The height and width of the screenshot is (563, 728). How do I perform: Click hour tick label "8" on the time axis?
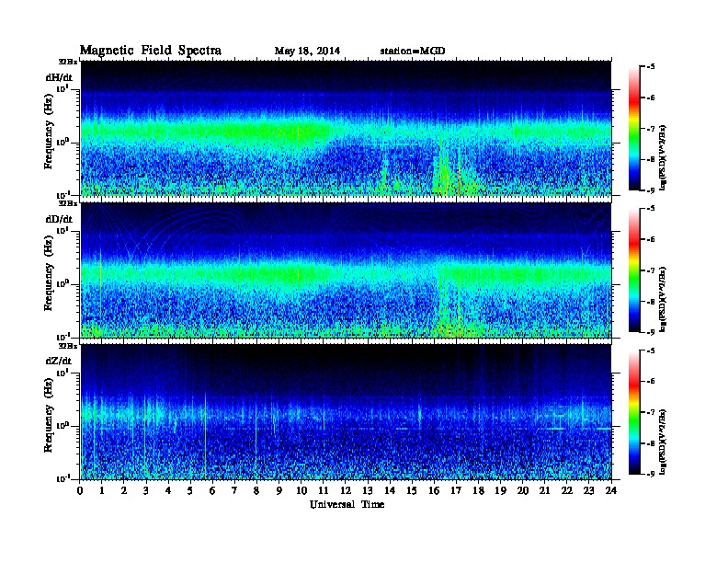(256, 490)
